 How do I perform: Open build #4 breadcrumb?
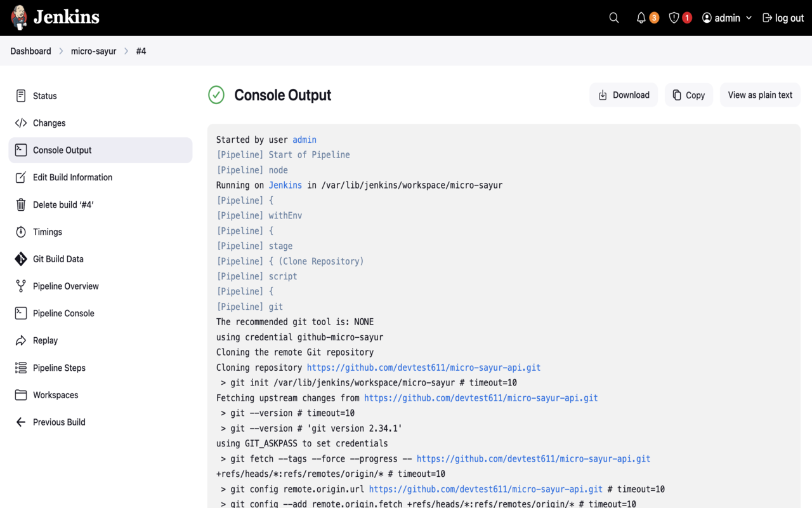click(141, 51)
